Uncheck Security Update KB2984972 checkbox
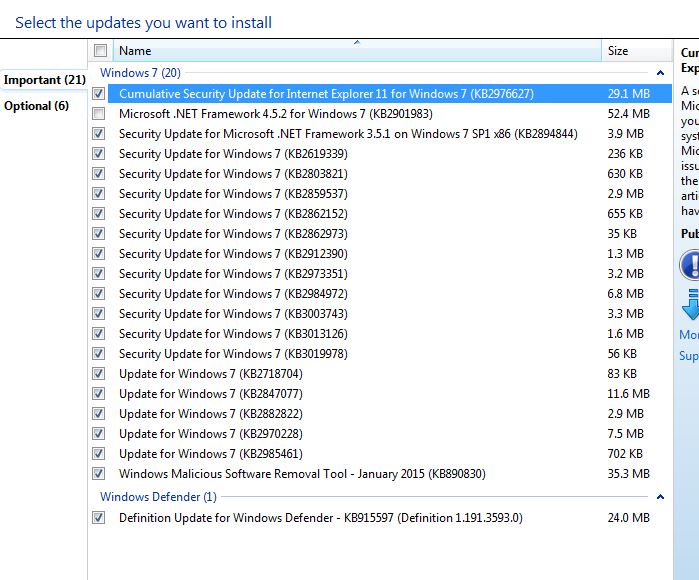This screenshot has width=699, height=580. point(99,294)
